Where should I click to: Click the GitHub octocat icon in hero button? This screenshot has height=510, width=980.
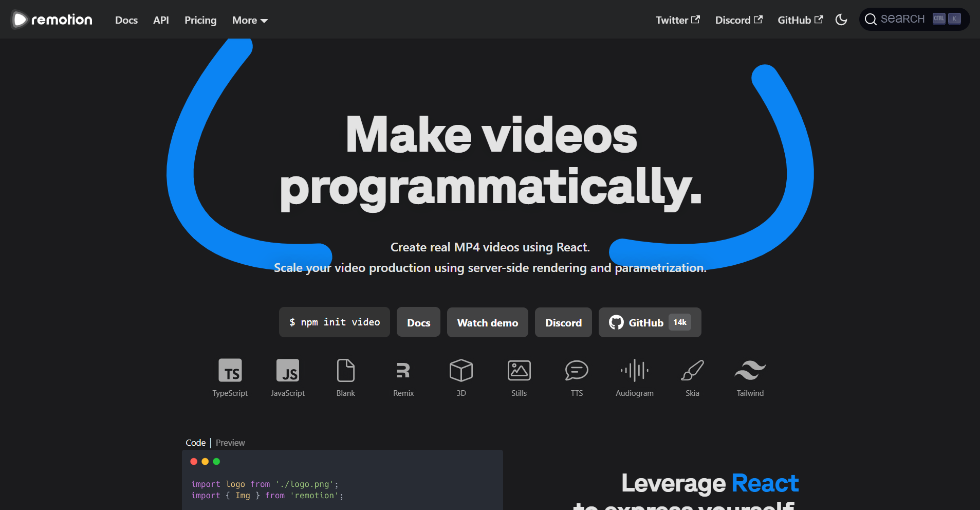pos(616,322)
